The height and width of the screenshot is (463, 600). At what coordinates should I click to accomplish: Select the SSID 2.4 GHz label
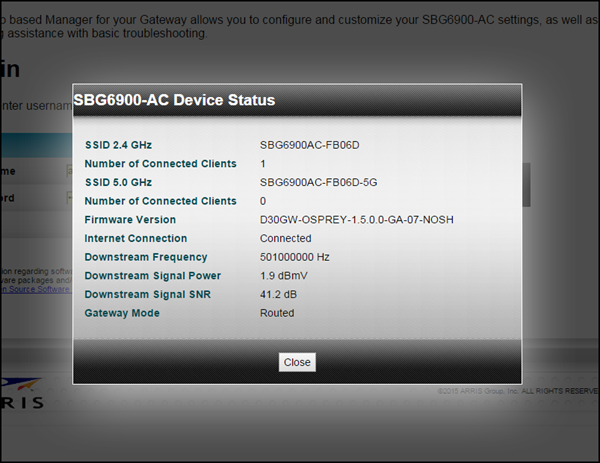124,145
